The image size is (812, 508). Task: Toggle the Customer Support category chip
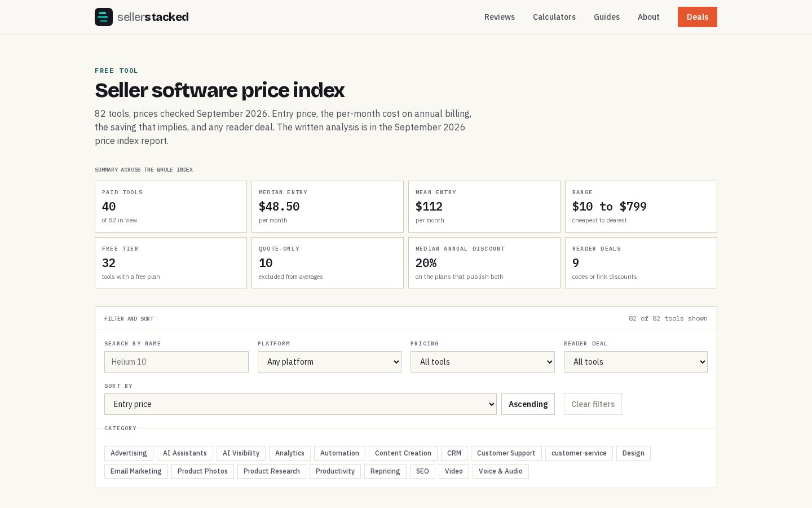506,453
